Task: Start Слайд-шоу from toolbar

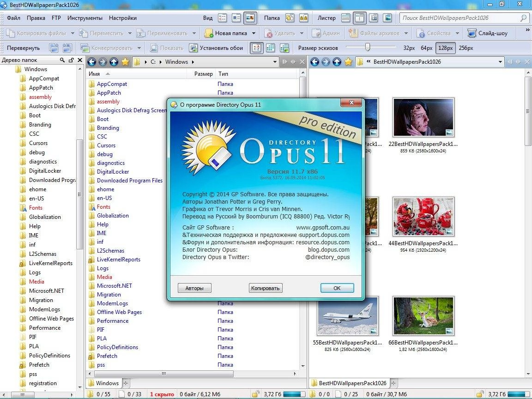Action: tap(487, 33)
